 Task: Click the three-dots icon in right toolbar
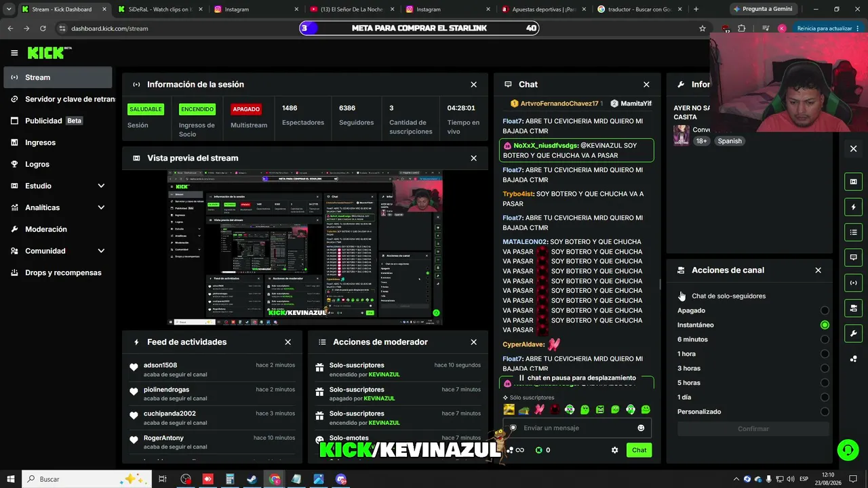853,359
